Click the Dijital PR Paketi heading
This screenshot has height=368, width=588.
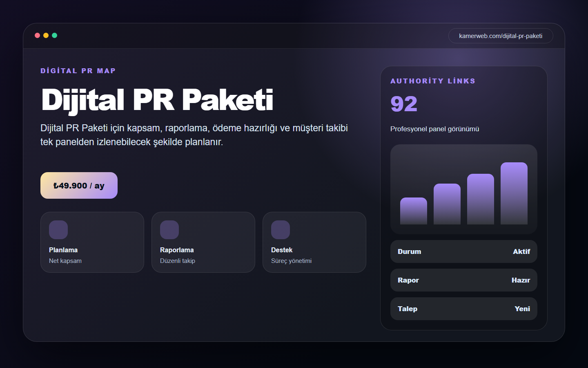point(157,100)
